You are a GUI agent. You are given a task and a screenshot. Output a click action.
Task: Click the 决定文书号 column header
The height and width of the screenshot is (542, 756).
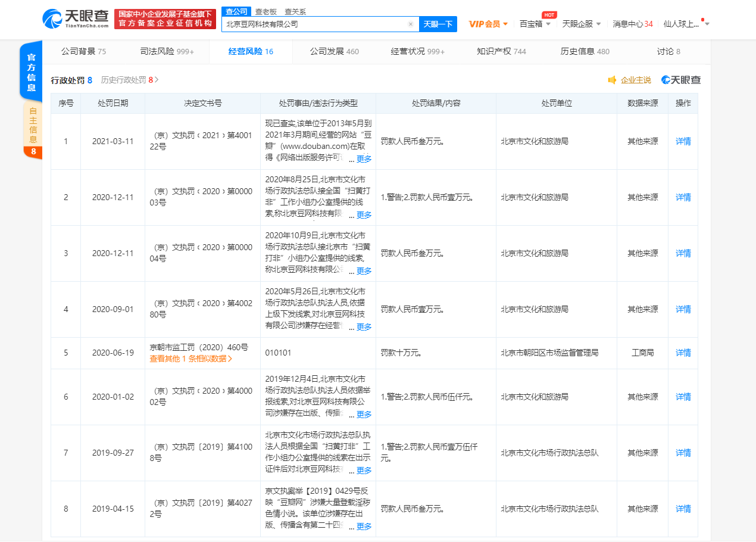(202, 104)
